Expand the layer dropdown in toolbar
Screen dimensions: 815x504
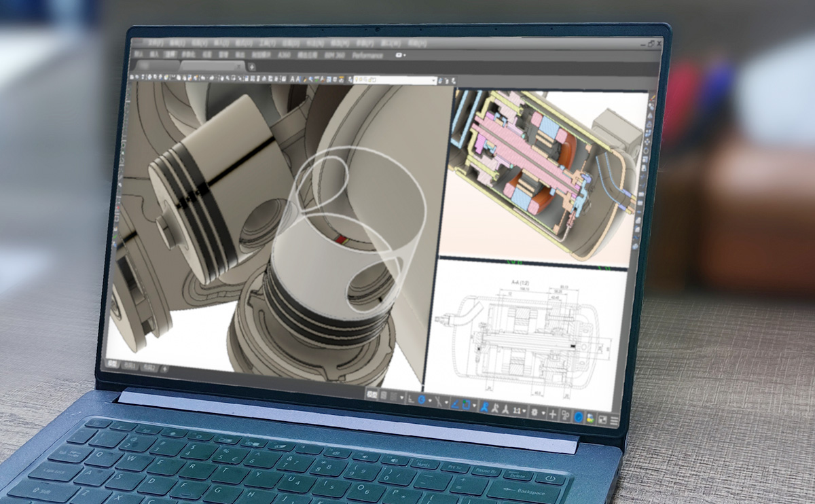[434, 79]
